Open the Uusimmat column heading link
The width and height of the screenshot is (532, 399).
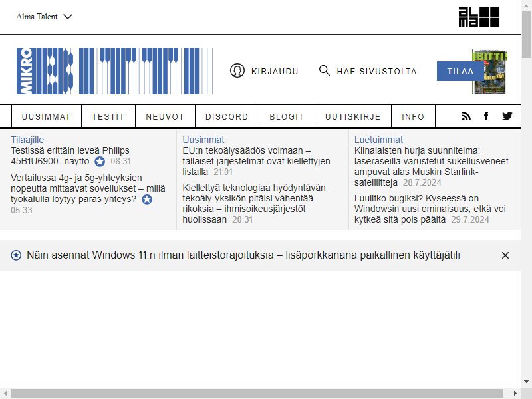(203, 140)
